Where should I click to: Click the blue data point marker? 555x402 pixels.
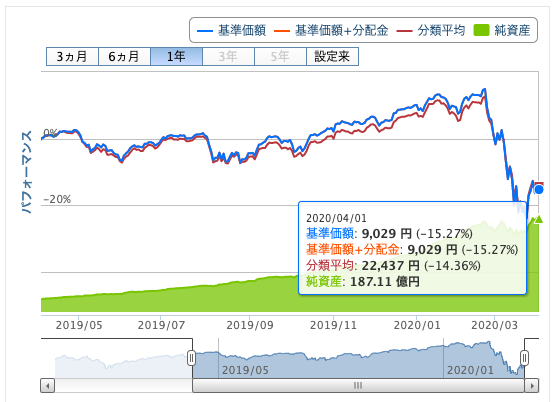[539, 190]
